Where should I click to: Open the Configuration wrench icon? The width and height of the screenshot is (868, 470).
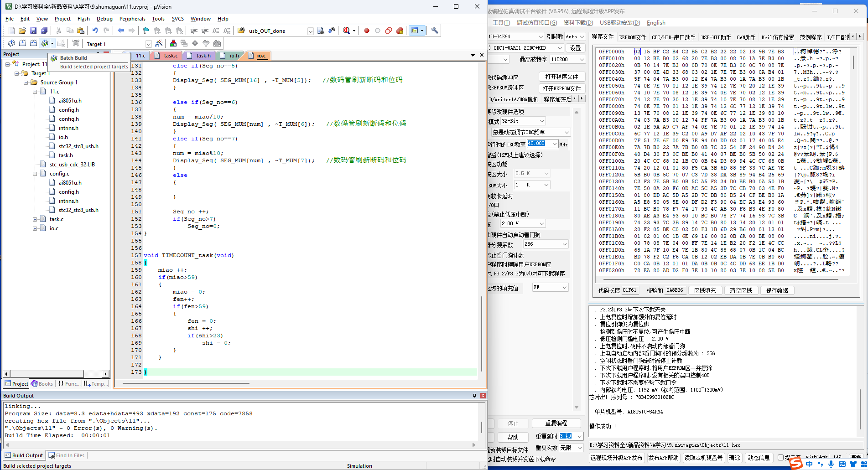click(x=435, y=31)
